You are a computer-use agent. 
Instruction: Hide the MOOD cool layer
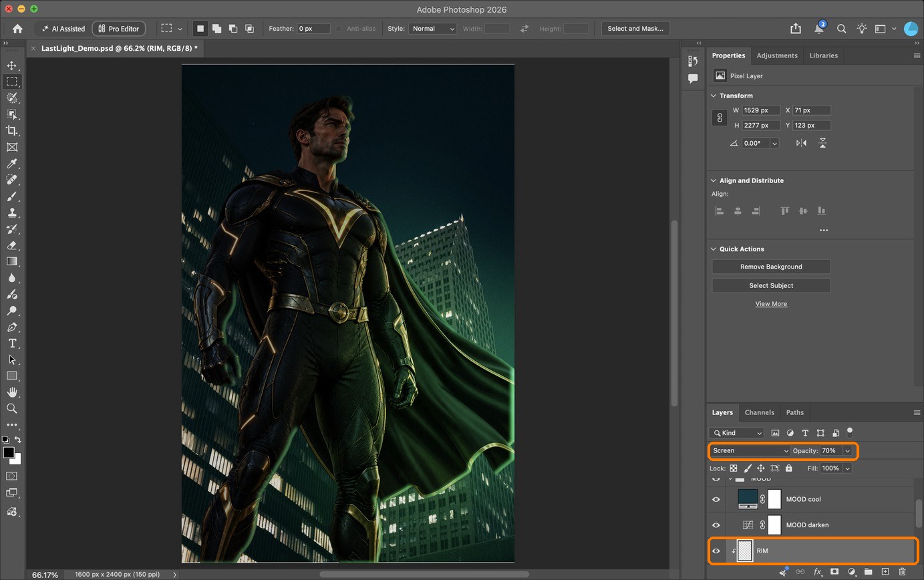[716, 499]
